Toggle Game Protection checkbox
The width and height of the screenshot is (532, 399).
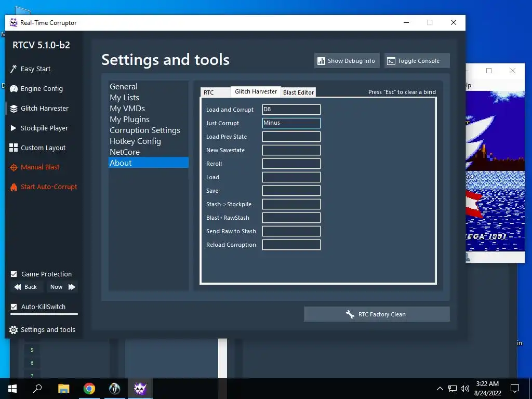[14, 274]
